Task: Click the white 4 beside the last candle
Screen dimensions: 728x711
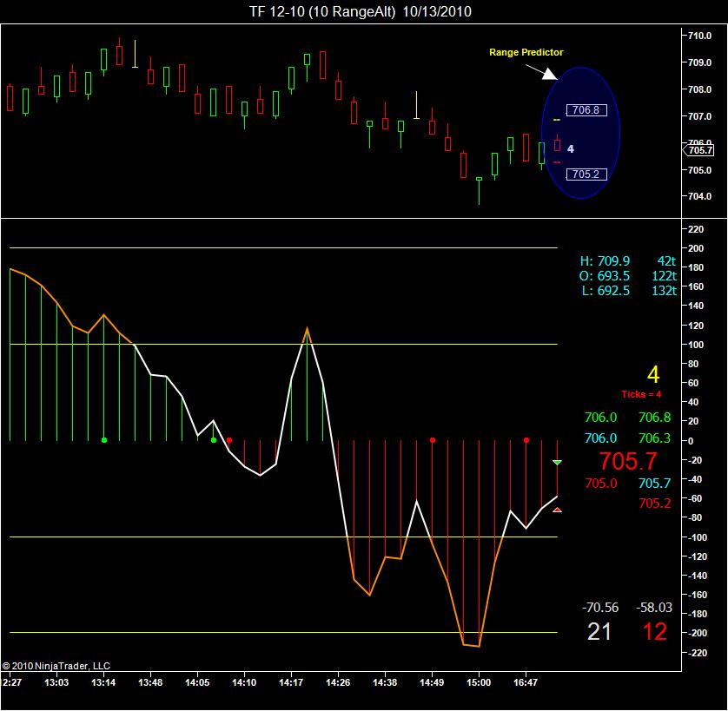Action: [x=571, y=149]
